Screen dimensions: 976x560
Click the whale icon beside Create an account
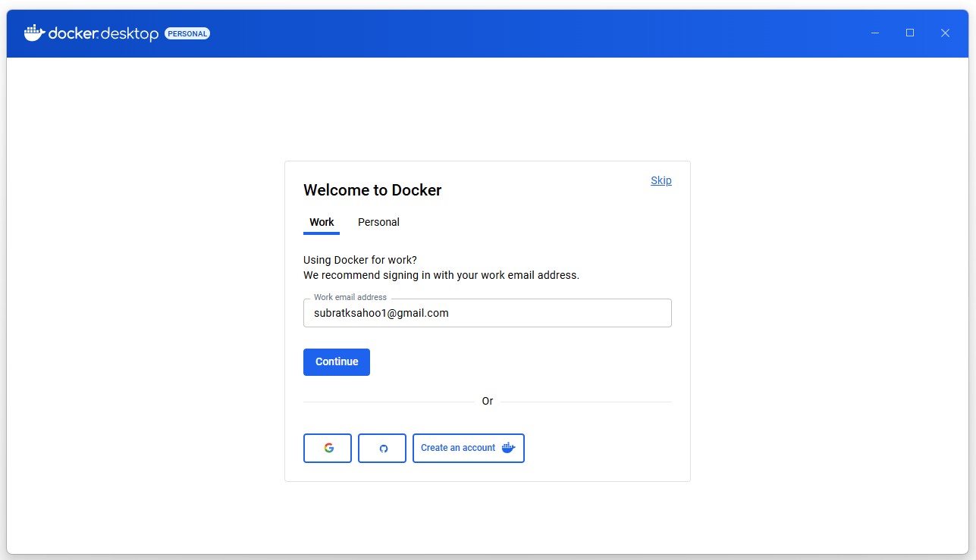point(508,448)
